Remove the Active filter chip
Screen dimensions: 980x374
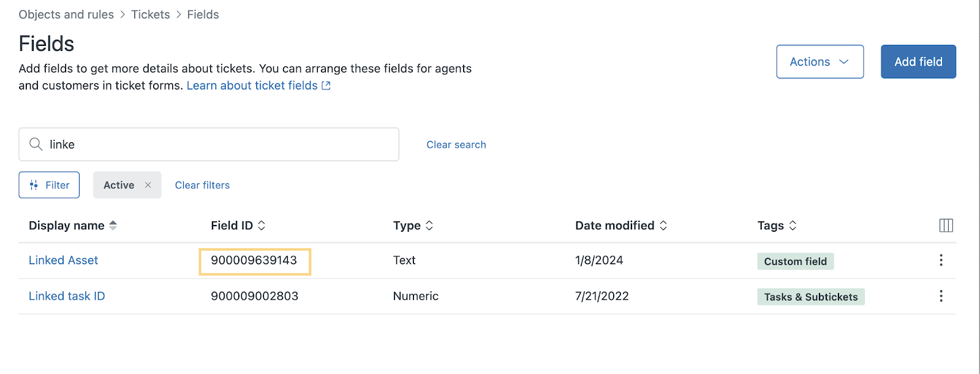(x=148, y=185)
